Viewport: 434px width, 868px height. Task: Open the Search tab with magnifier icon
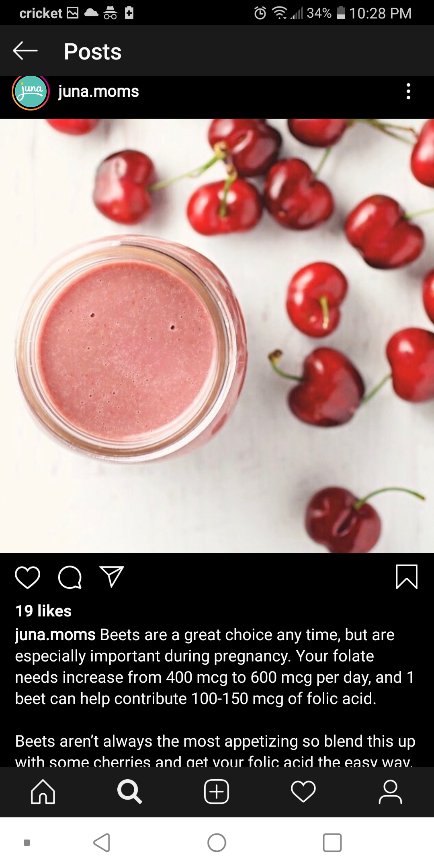129,792
